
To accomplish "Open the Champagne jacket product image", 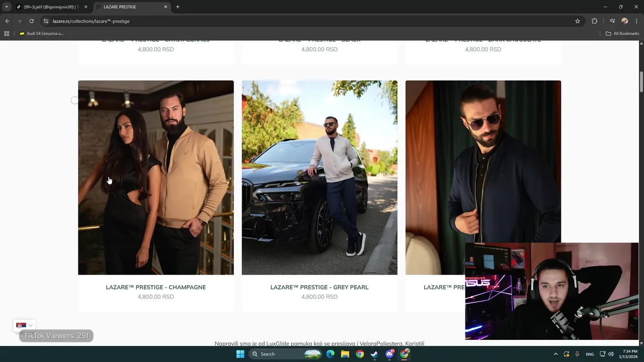I will coord(156,177).
